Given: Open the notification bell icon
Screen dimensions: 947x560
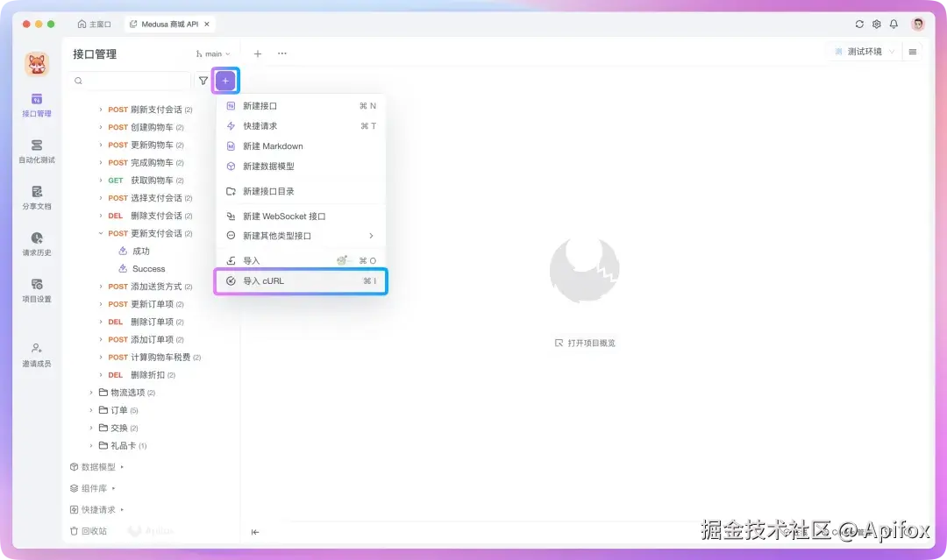Looking at the screenshot, I should (894, 24).
